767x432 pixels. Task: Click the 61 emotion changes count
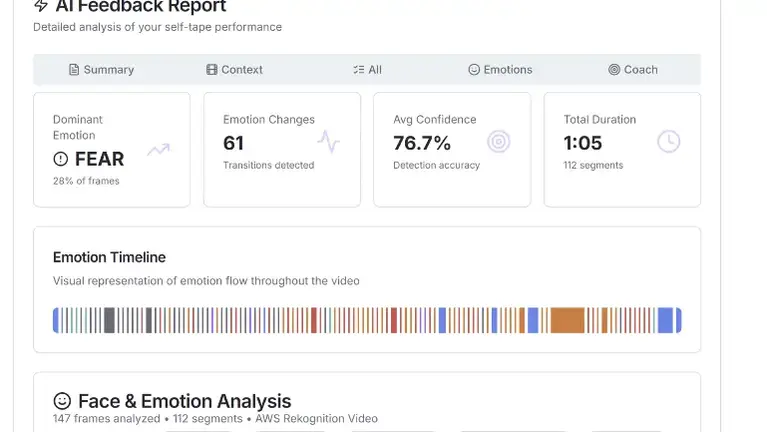tap(234, 143)
